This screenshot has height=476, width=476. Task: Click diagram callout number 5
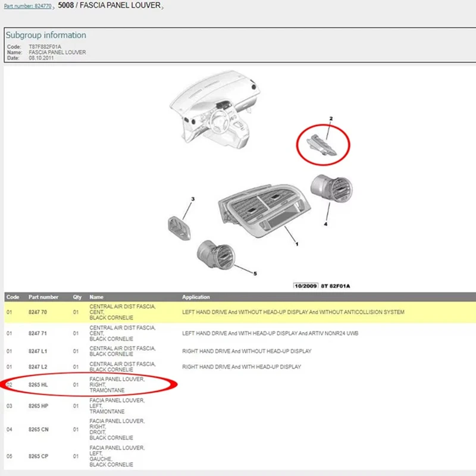pyautogui.click(x=255, y=274)
